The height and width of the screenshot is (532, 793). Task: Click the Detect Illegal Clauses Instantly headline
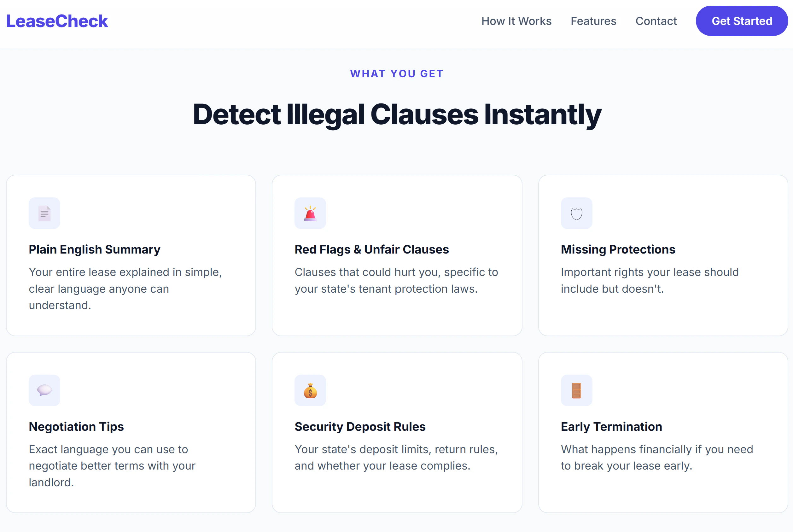[397, 114]
